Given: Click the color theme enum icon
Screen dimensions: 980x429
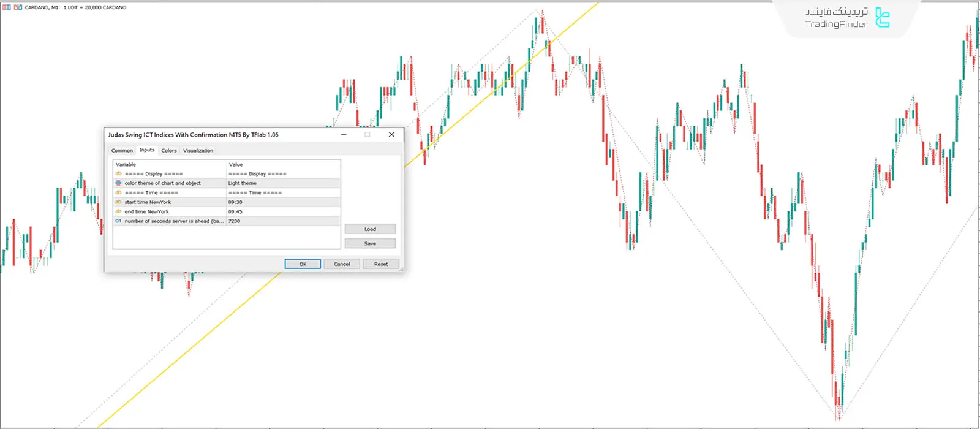Looking at the screenshot, I should [x=118, y=183].
